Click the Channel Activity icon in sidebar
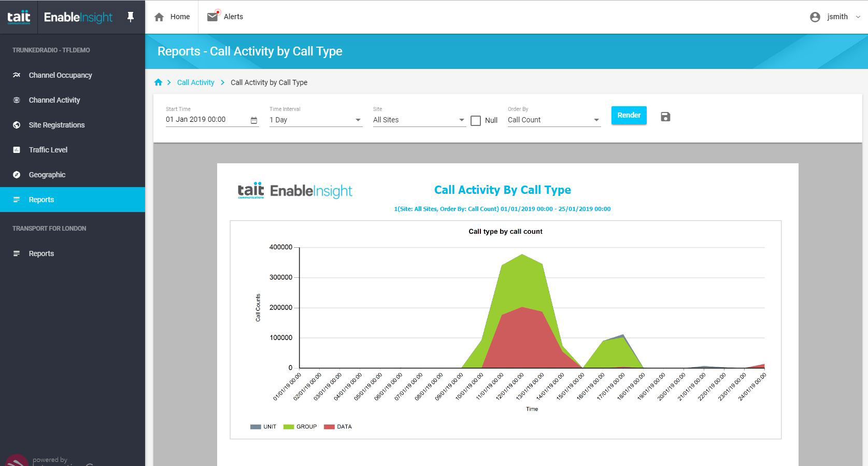 pyautogui.click(x=17, y=100)
